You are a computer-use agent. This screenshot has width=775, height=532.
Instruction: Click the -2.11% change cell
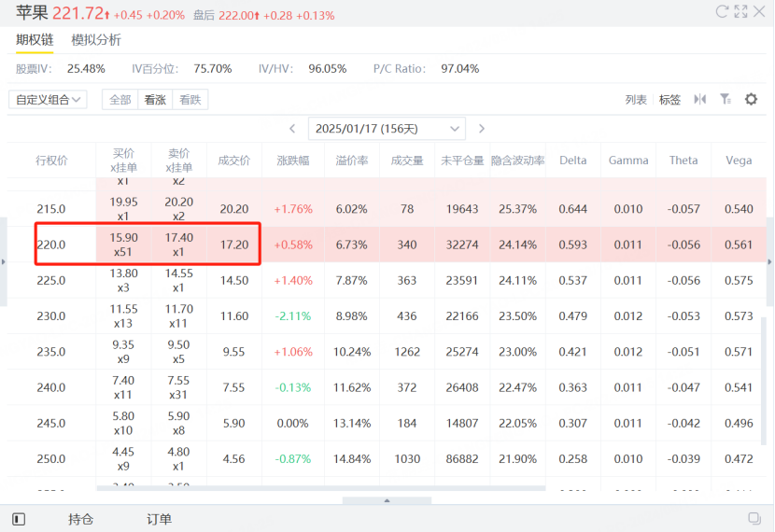[293, 316]
